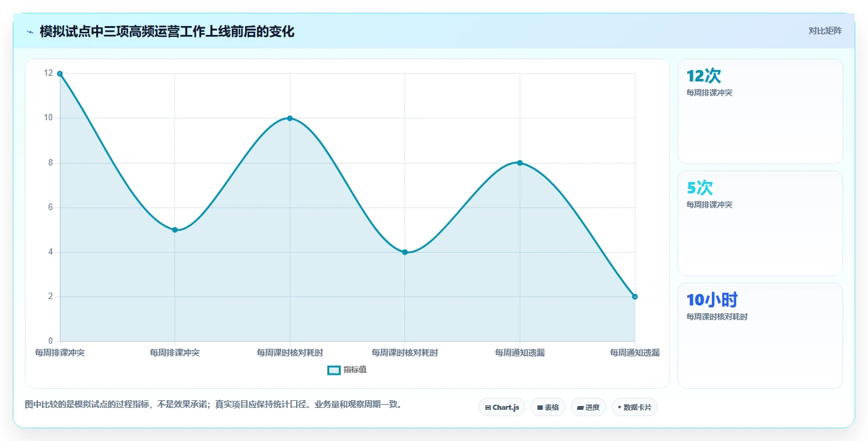Click x-axis label beneath the value-2 point

click(634, 353)
